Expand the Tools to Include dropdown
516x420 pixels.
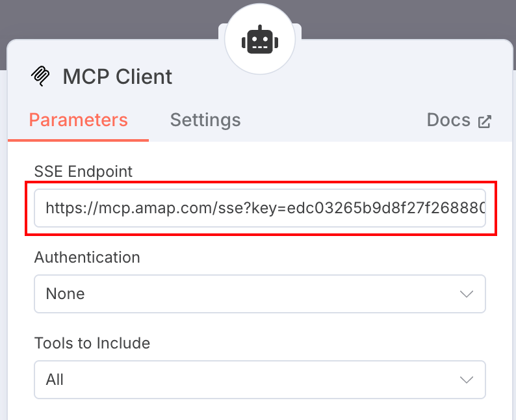260,380
